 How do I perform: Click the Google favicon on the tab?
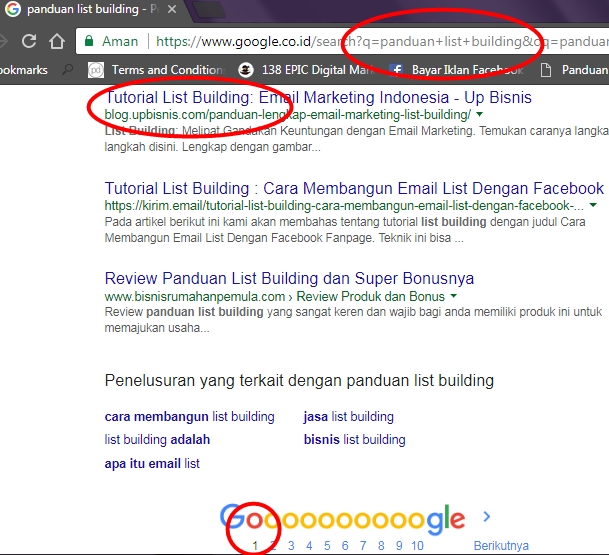coord(13,9)
